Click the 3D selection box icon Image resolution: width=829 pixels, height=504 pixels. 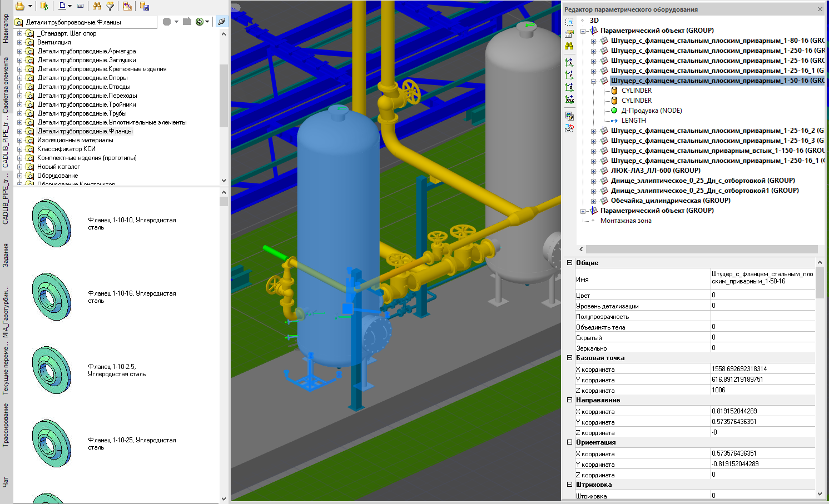click(569, 22)
